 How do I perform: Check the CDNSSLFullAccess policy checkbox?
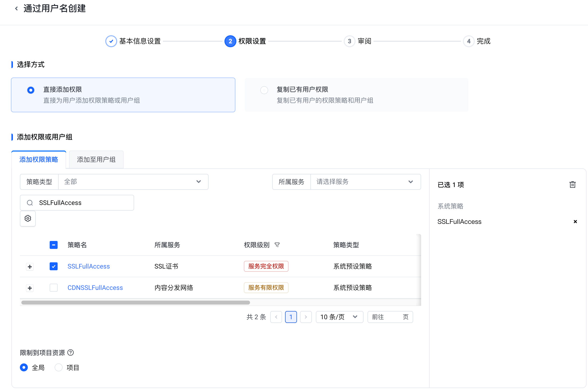[54, 287]
